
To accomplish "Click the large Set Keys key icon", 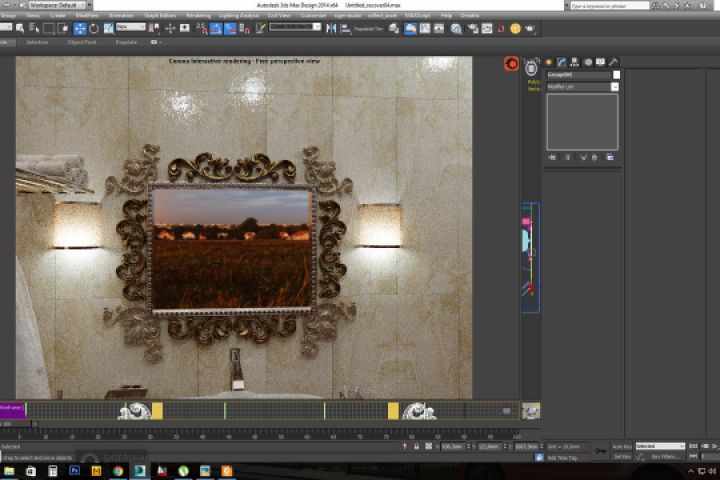I will tap(600, 451).
